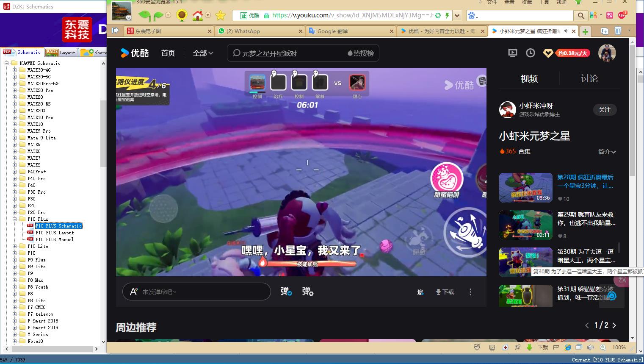Image resolution: width=644 pixels, height=364 pixels.
Task: Click the yellow star favorites icon
Action: pos(221,16)
